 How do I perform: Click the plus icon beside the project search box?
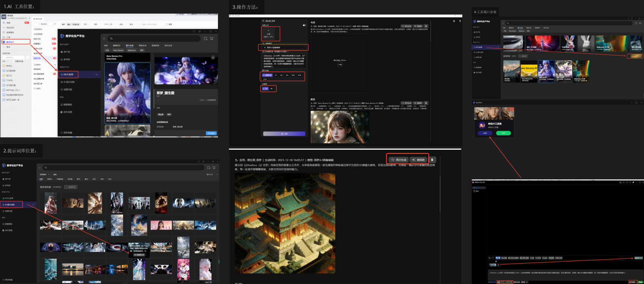(x=27, y=58)
